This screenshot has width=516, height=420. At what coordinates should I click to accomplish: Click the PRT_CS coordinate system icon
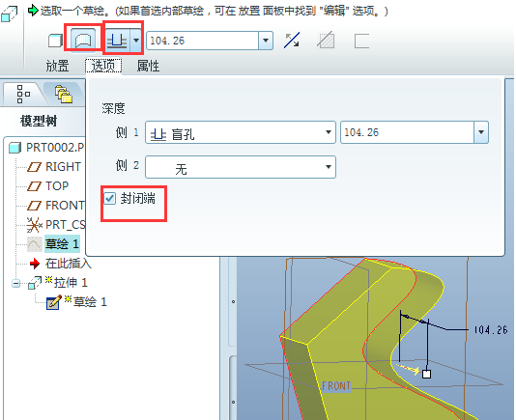35,225
